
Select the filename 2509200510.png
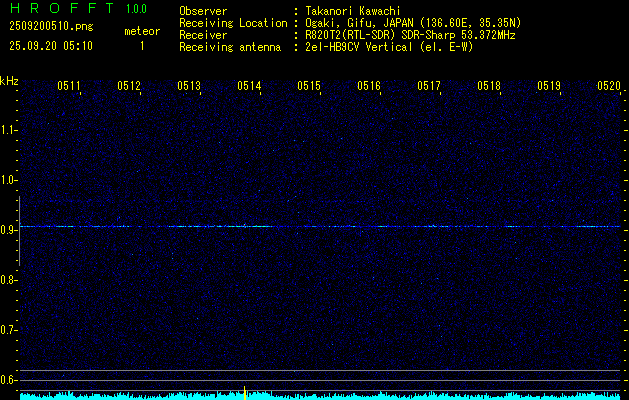(51, 27)
